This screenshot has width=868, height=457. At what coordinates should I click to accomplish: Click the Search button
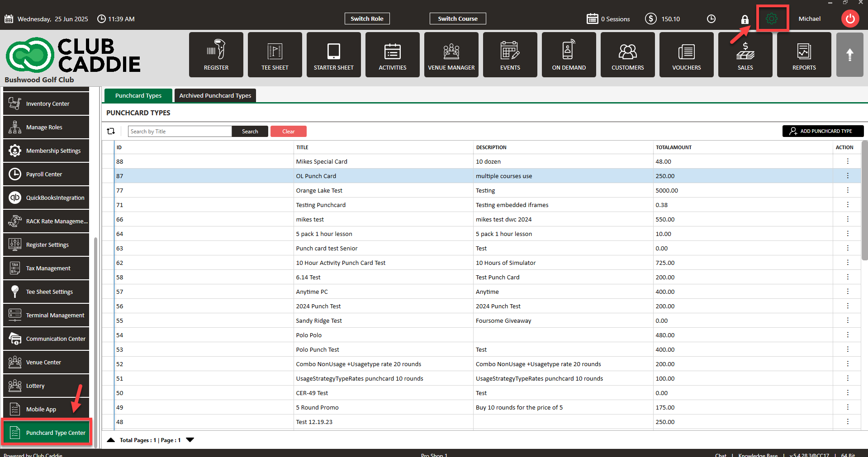250,131
